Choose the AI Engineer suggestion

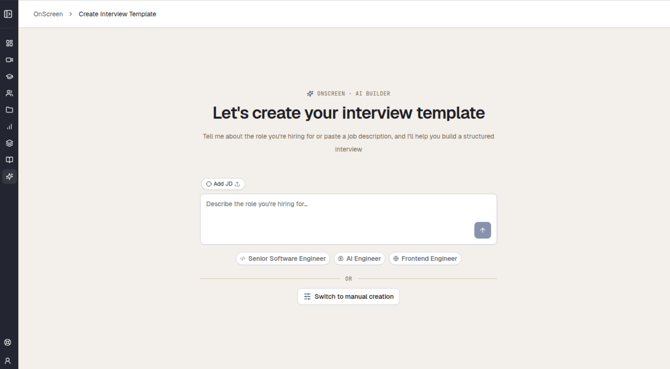tap(359, 258)
